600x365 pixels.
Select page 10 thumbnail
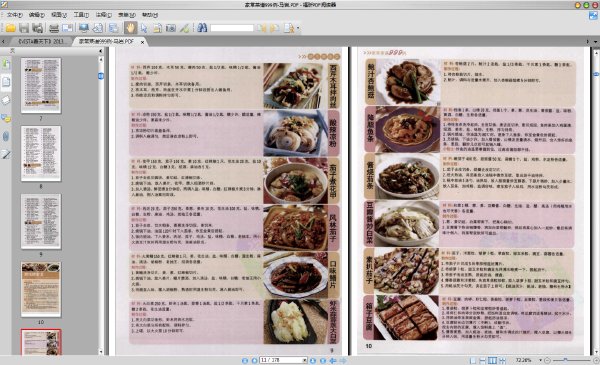coord(41,289)
